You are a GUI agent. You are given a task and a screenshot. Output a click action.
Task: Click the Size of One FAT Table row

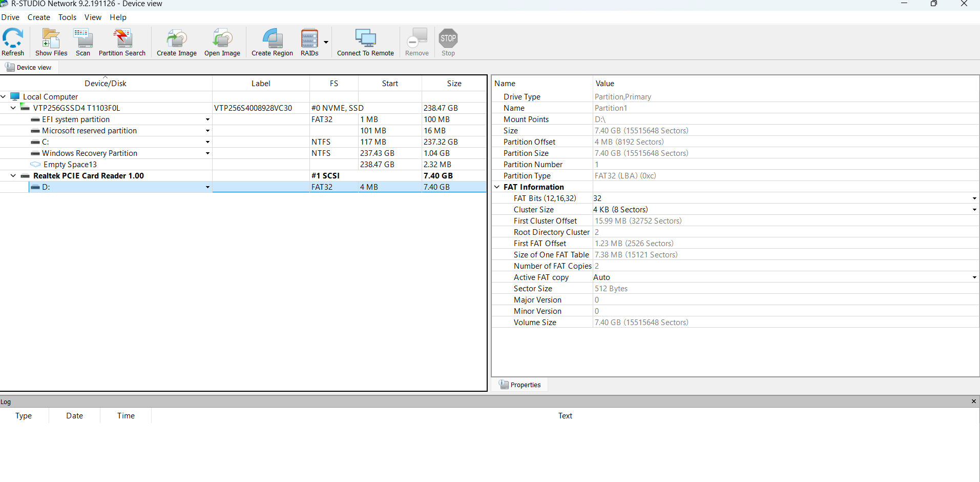tap(736, 255)
